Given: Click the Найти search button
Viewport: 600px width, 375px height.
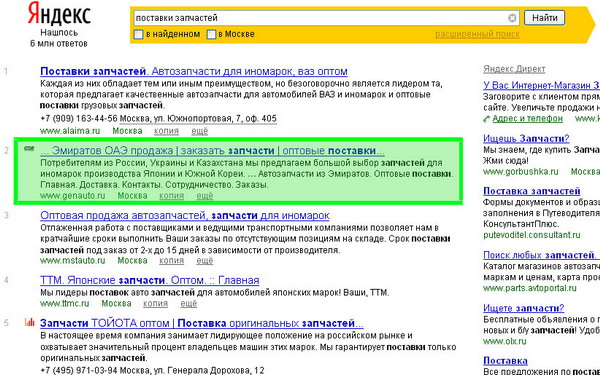Looking at the screenshot, I should pos(544,18).
